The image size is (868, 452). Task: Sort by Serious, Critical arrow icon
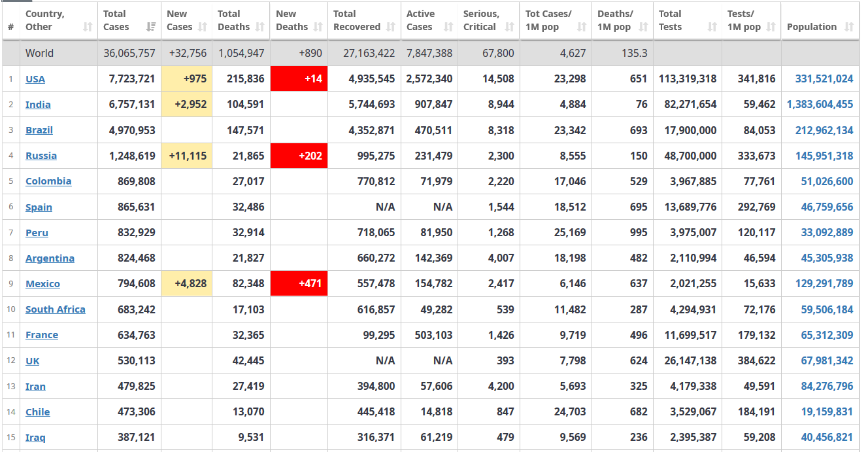[x=510, y=27]
